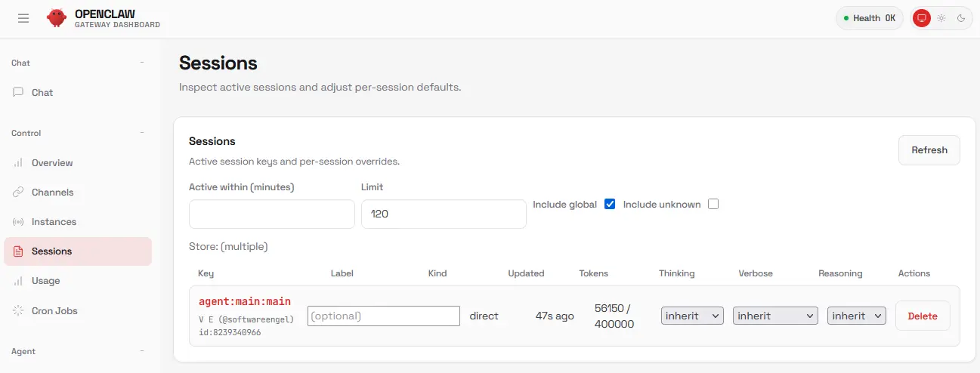The height and width of the screenshot is (373, 980).
Task: Click the Chat speech bubble icon
Action: pos(18,92)
